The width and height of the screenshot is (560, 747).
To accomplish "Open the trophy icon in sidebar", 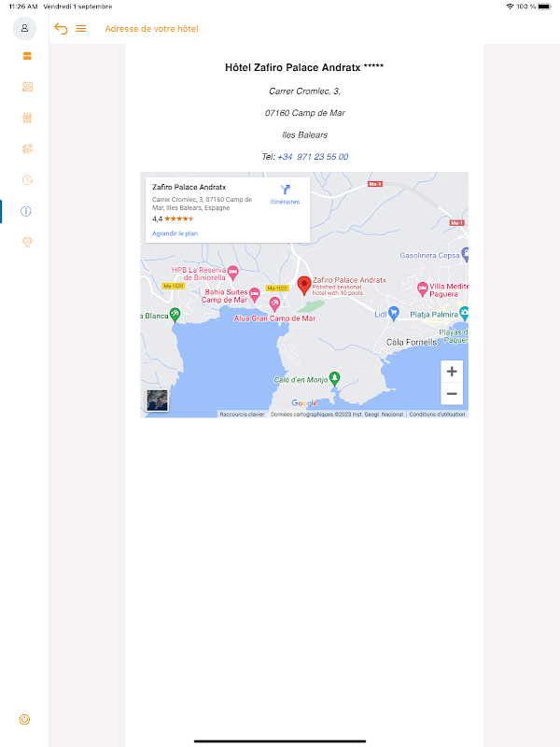I will pos(27,242).
